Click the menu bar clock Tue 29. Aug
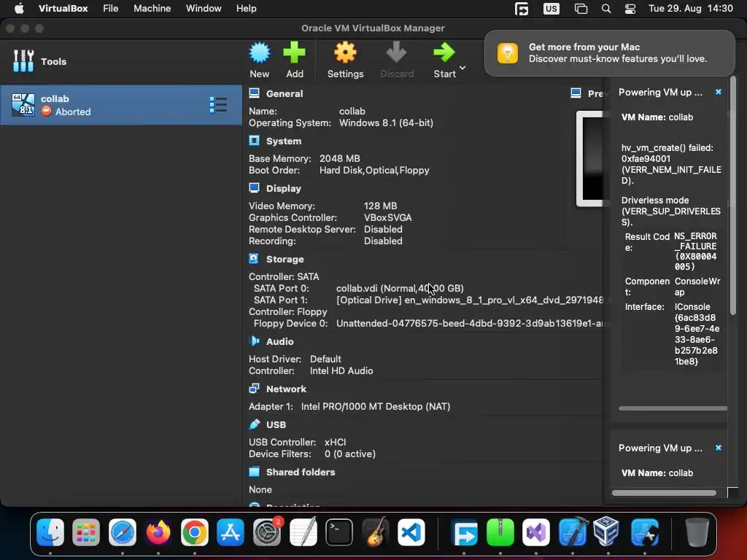747x560 pixels. 691,9
